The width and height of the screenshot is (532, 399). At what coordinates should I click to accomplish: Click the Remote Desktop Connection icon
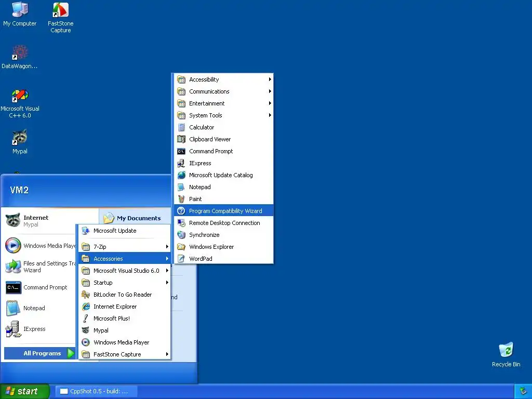(181, 223)
